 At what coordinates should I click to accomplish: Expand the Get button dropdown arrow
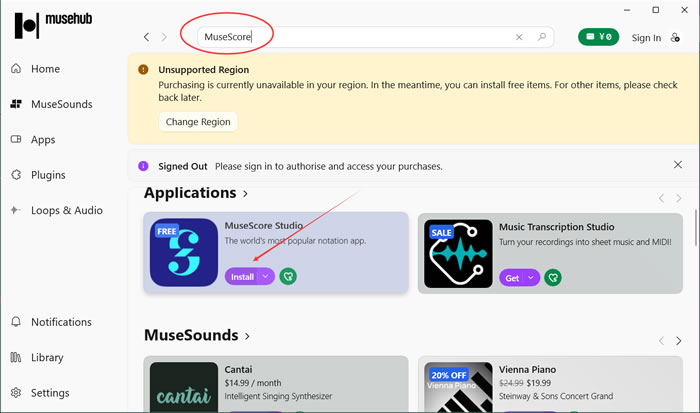click(x=531, y=277)
